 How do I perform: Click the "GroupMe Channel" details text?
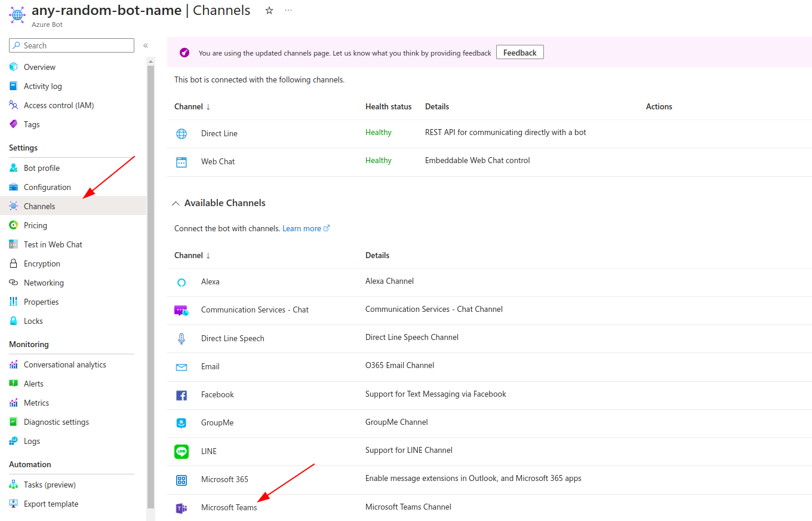click(396, 422)
